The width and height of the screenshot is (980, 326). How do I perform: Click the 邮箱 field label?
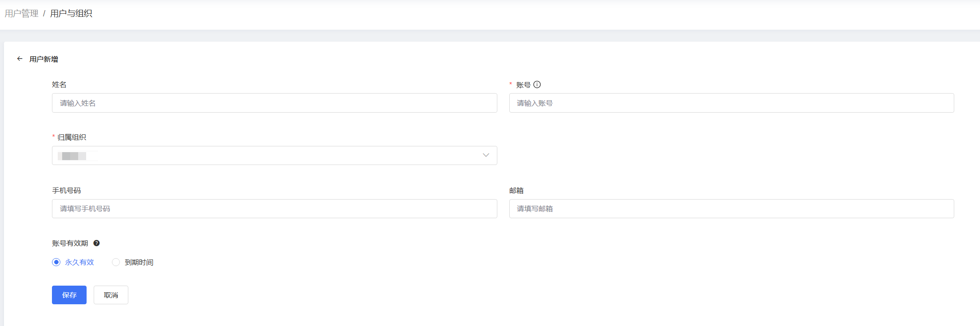[x=516, y=190]
